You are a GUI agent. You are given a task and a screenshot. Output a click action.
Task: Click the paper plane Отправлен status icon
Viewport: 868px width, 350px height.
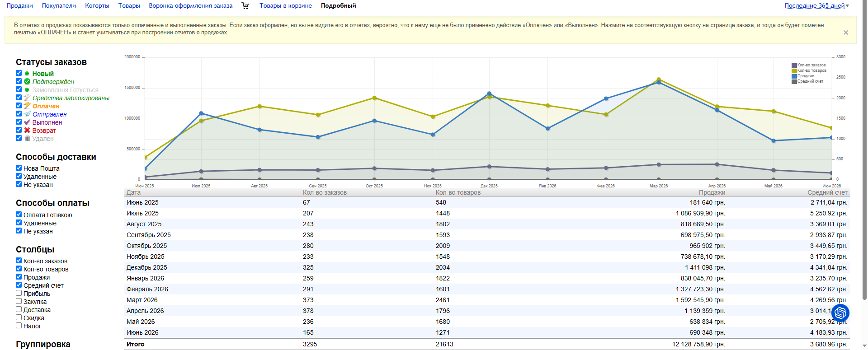[x=27, y=114]
